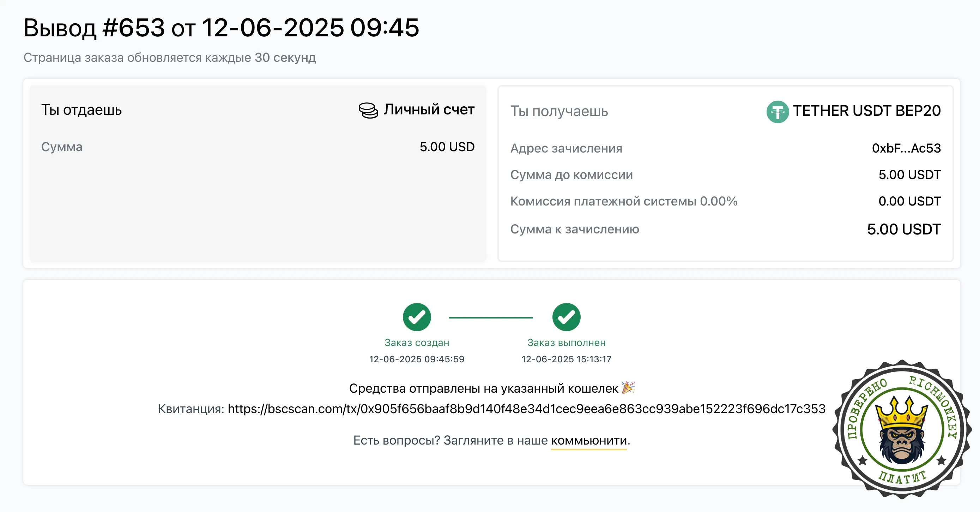Open the bscscan transaction receipt link
The height and width of the screenshot is (512, 980).
coord(526,409)
